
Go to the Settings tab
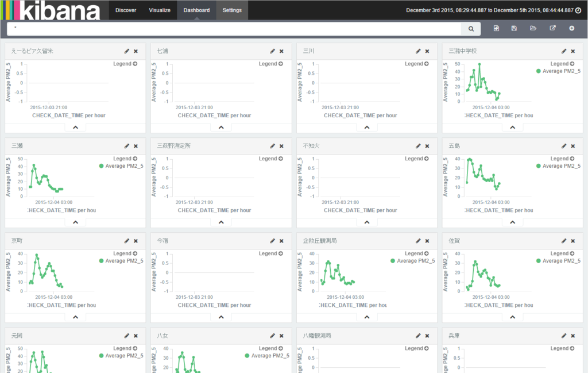click(232, 10)
